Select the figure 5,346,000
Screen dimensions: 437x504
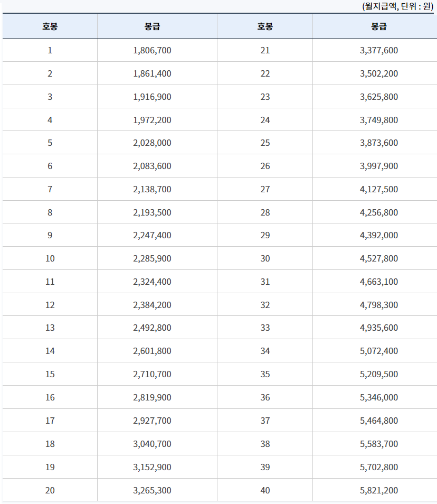379,397
